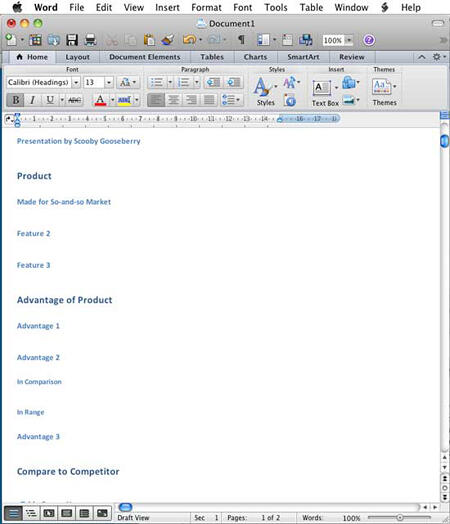The width and height of the screenshot is (450, 524).
Task: Open the font name dropdown
Action: coord(76,82)
